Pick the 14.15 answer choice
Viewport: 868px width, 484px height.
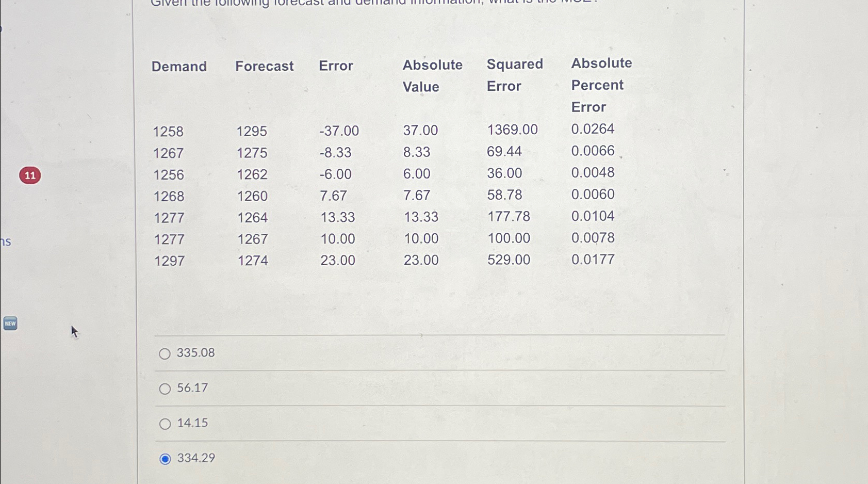coord(165,424)
